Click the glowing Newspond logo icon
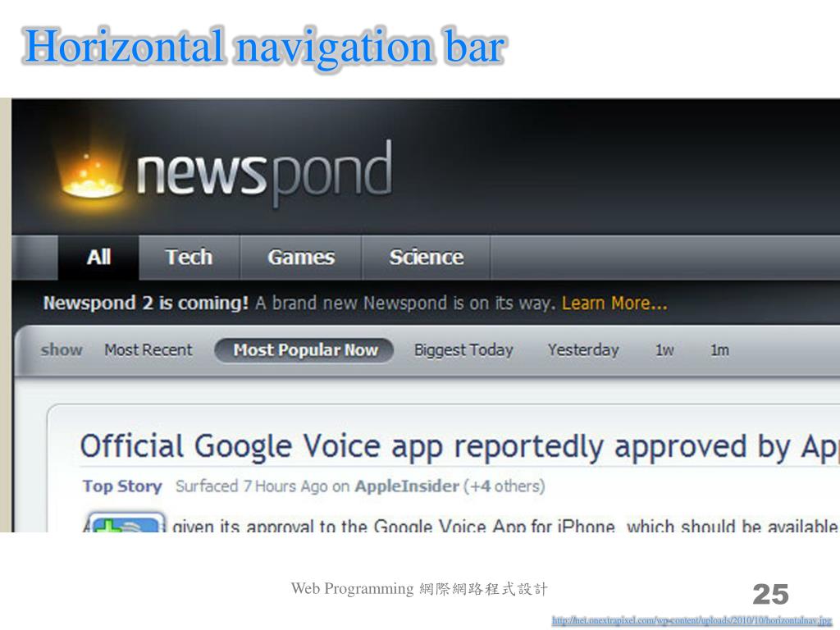Screen dimensions: 840x630 click(x=91, y=171)
